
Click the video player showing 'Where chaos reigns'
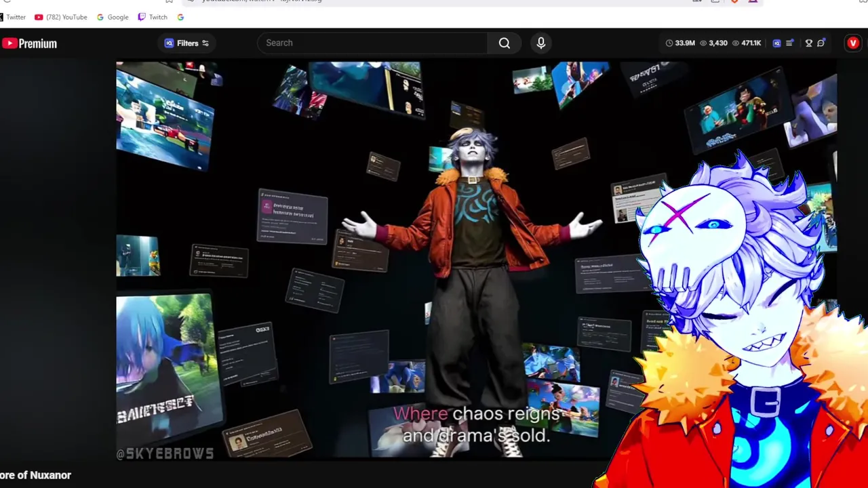(x=476, y=261)
